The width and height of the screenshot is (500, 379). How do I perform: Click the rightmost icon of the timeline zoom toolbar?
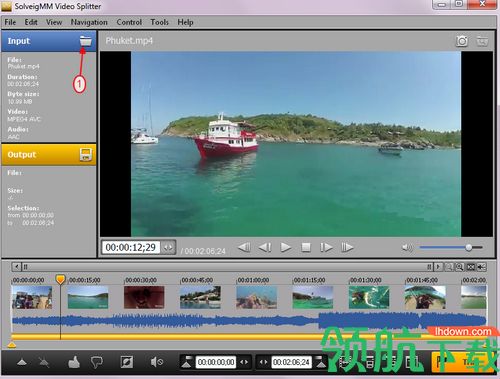coord(481,267)
